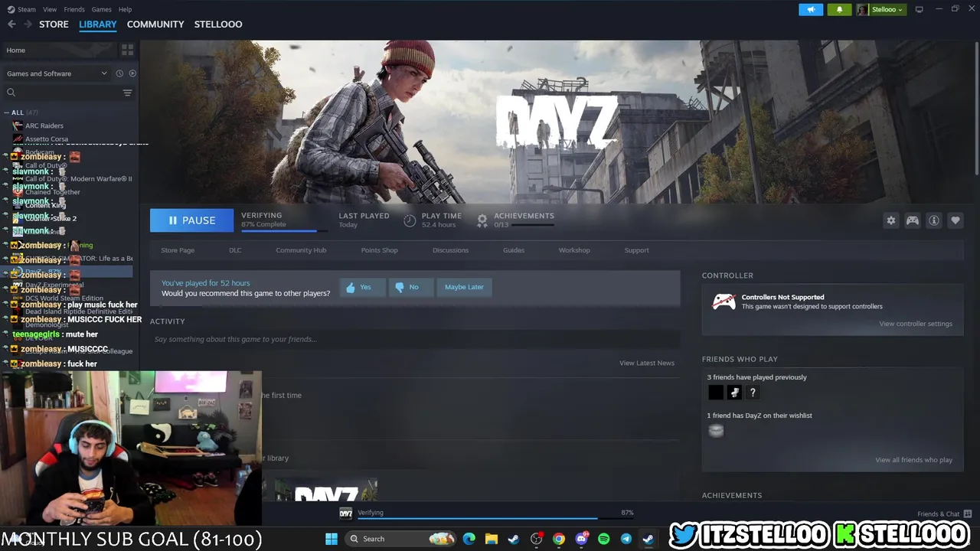Open Microsoft Edge from taskbar
The width and height of the screenshot is (980, 551).
pyautogui.click(x=469, y=539)
